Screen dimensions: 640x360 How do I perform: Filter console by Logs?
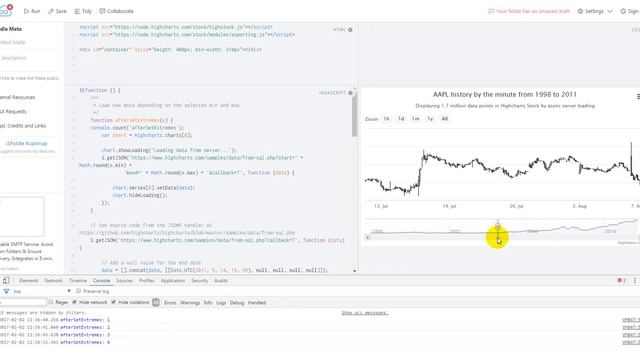click(221, 303)
